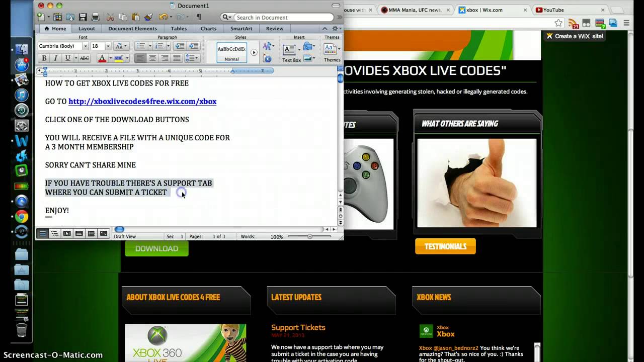Open the Review ribbon tab
The image size is (644, 362).
pos(275,29)
